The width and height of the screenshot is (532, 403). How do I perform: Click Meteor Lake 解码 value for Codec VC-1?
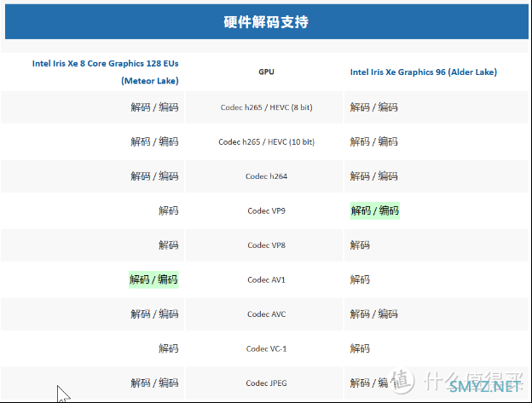coord(169,348)
